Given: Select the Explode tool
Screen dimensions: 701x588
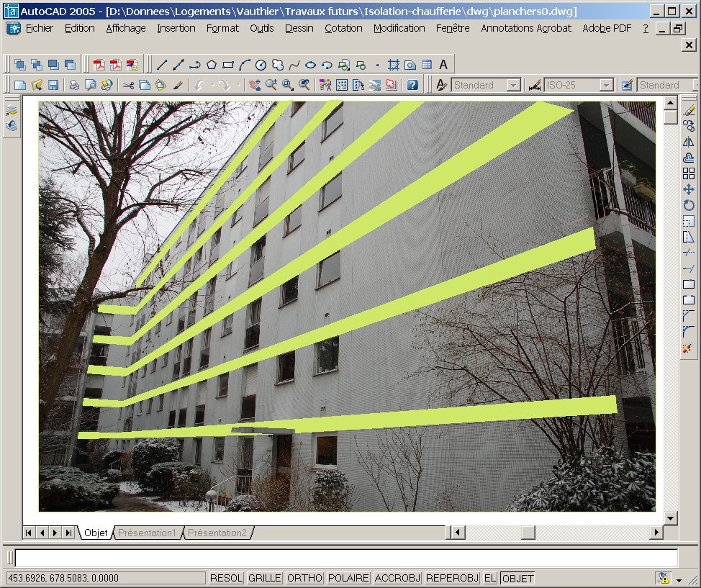Looking at the screenshot, I should (x=689, y=348).
